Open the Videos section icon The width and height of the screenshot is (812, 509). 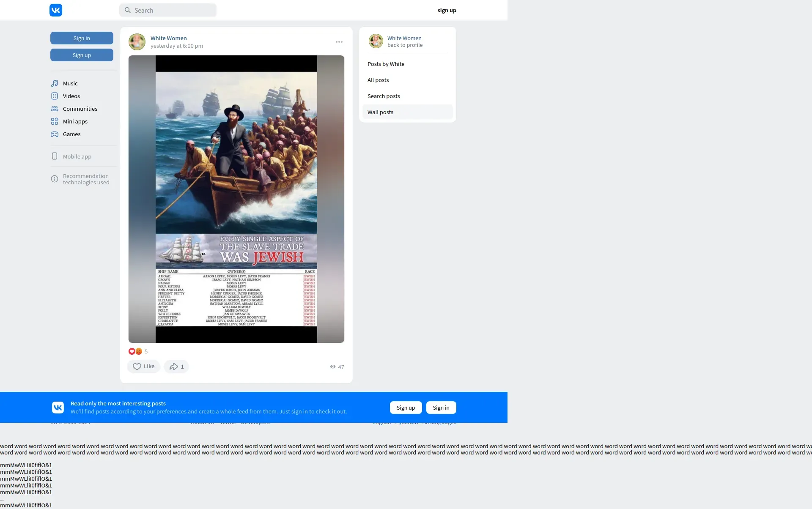point(55,96)
